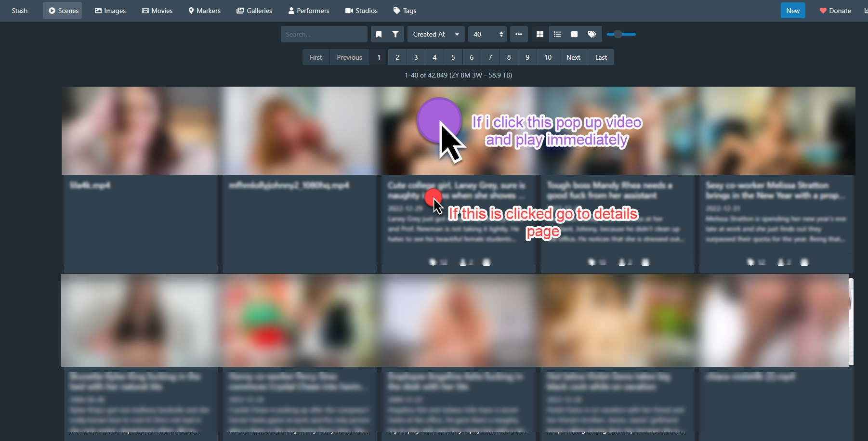Screen dimensions: 868x441
Task: Open the 40 per page selector
Action: (x=487, y=34)
